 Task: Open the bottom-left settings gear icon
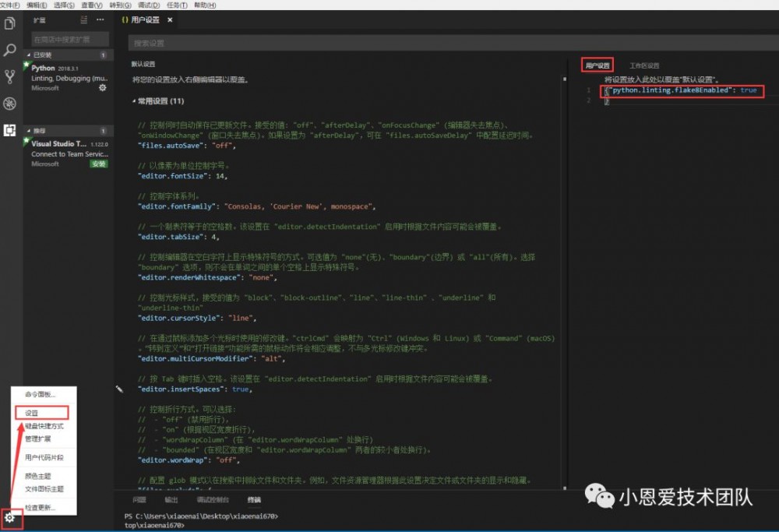click(x=9, y=516)
